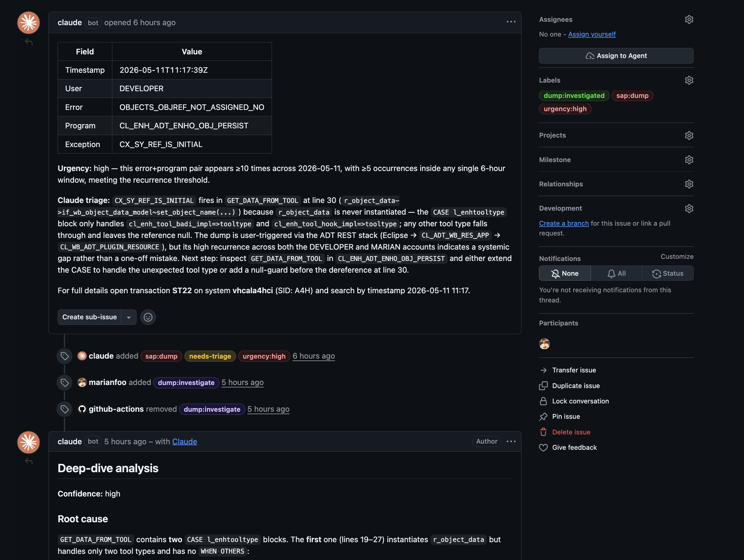Image resolution: width=744 pixels, height=560 pixels.
Task: Click the marianfoo username in timeline
Action: (107, 382)
